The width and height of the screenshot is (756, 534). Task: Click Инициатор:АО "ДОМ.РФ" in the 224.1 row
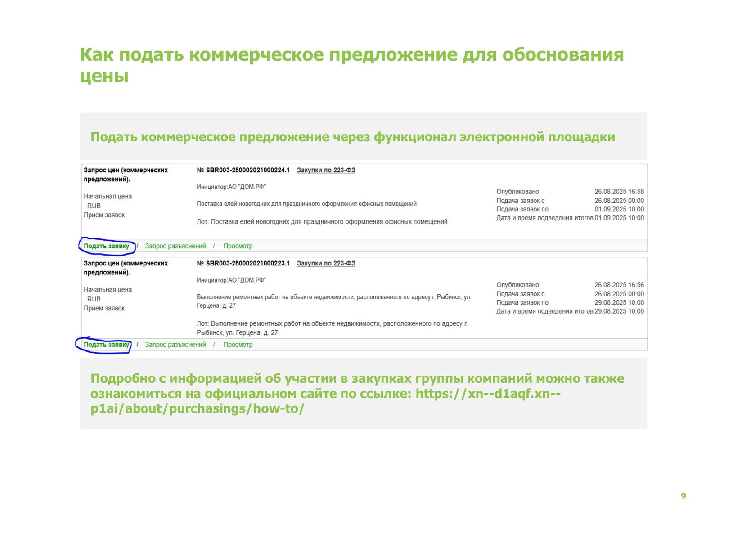[231, 187]
